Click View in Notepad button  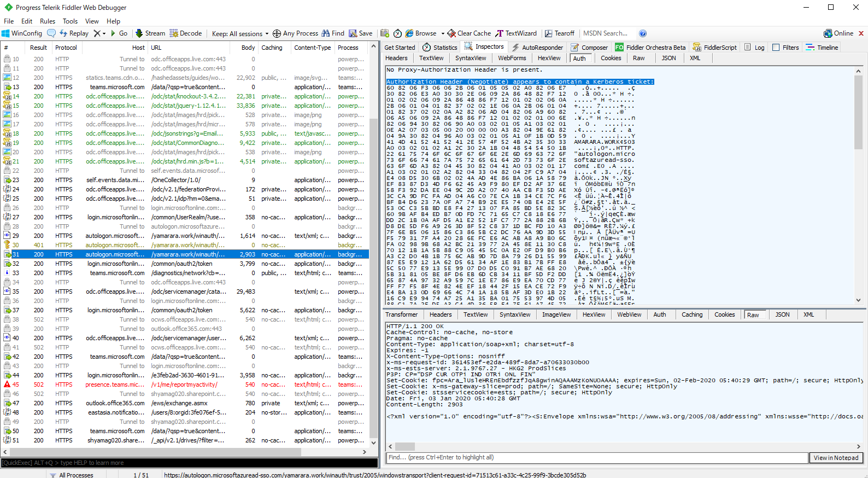coord(836,458)
